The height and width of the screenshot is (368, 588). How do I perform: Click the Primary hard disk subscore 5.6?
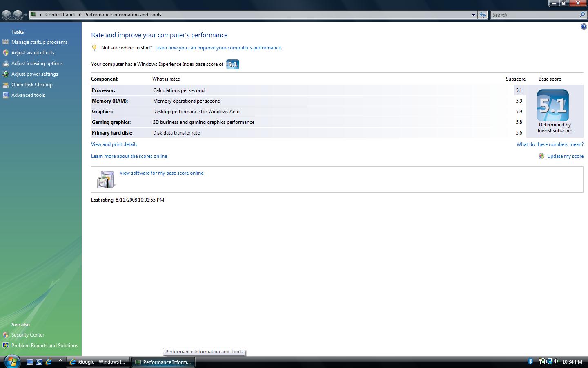coord(519,133)
